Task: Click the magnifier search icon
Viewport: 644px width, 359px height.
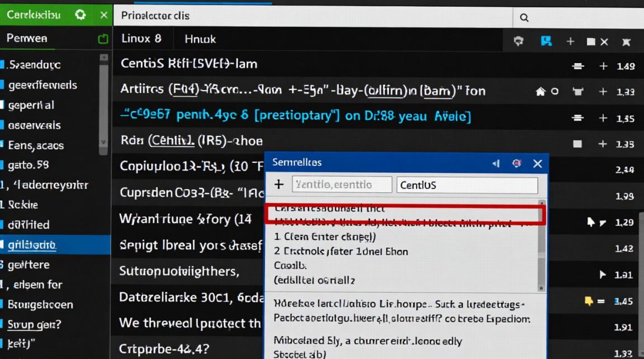Action: tap(524, 18)
